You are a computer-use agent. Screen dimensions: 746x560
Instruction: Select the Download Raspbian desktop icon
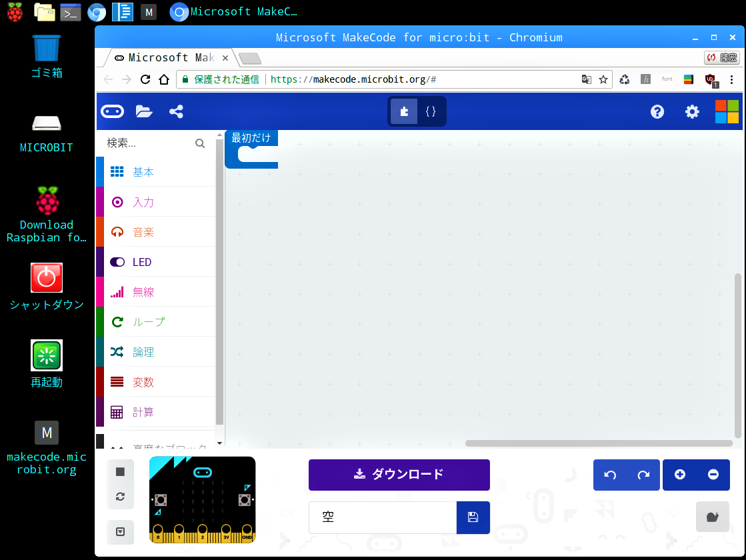tap(47, 215)
